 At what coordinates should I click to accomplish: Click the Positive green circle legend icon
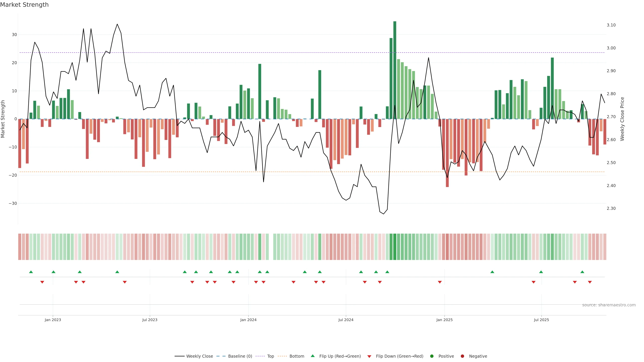tap(432, 356)
